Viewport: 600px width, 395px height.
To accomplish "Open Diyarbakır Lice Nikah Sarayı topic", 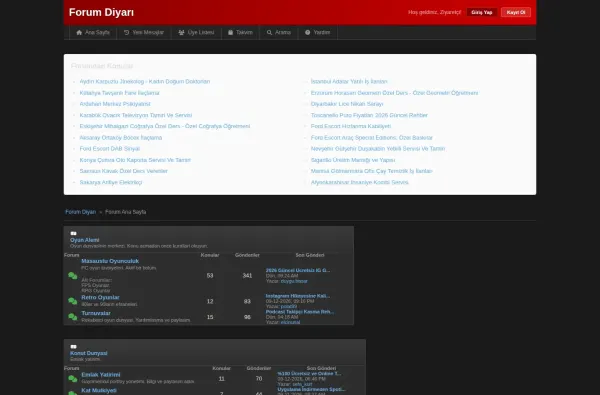I will 347,104.
